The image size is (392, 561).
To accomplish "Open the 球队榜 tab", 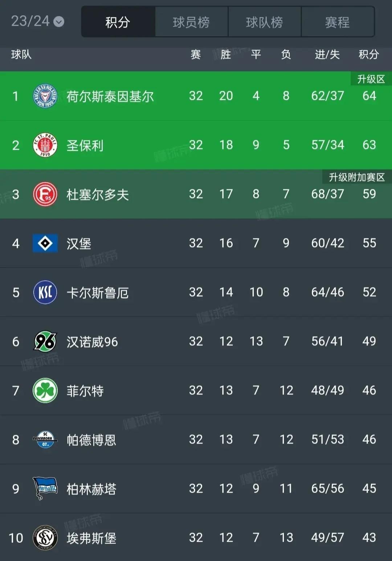I will pyautogui.click(x=264, y=22).
